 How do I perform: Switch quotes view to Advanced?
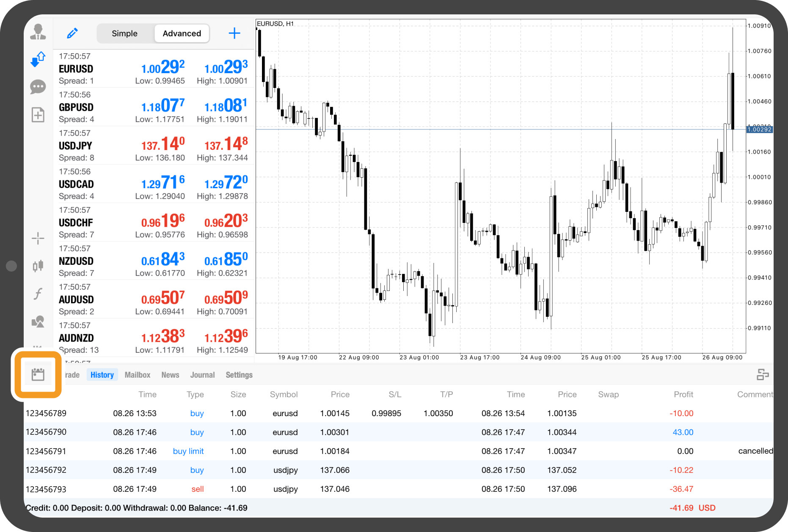coord(182,33)
